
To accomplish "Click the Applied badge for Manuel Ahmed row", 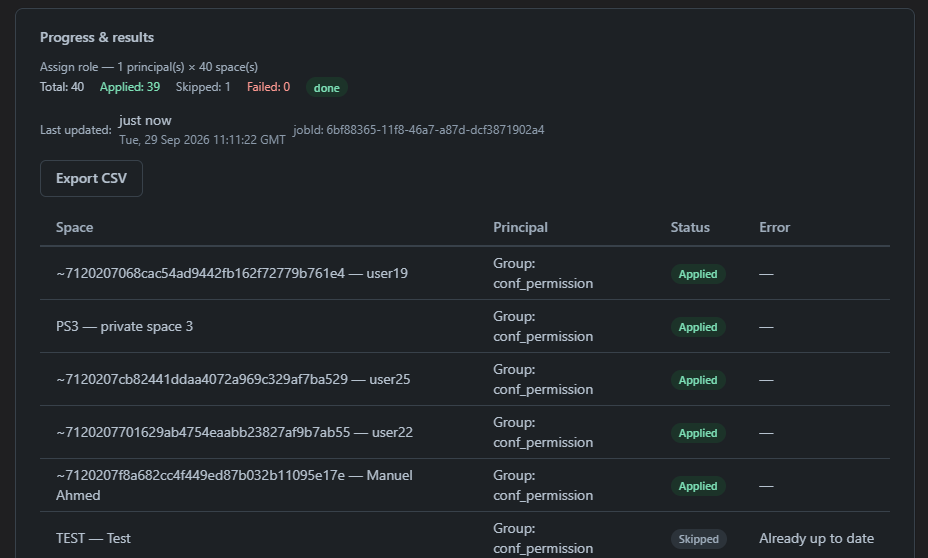I will coord(698,486).
